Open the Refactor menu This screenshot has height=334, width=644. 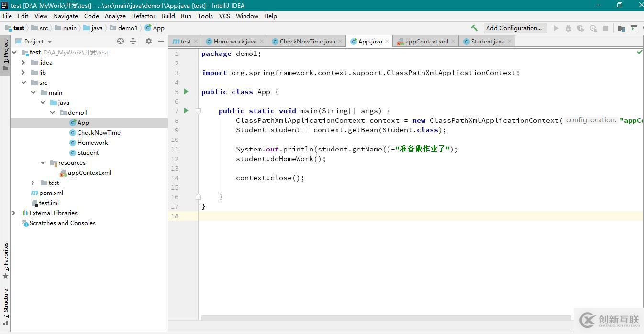[144, 16]
